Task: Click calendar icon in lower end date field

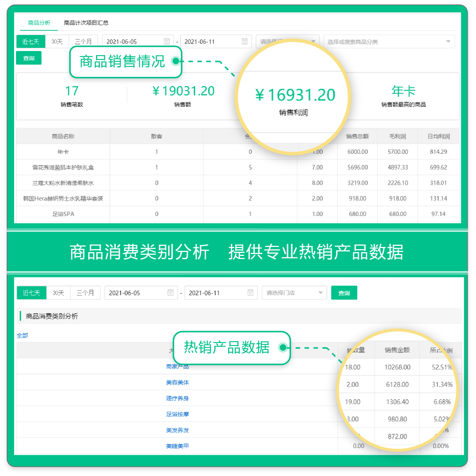Action: 250,293
